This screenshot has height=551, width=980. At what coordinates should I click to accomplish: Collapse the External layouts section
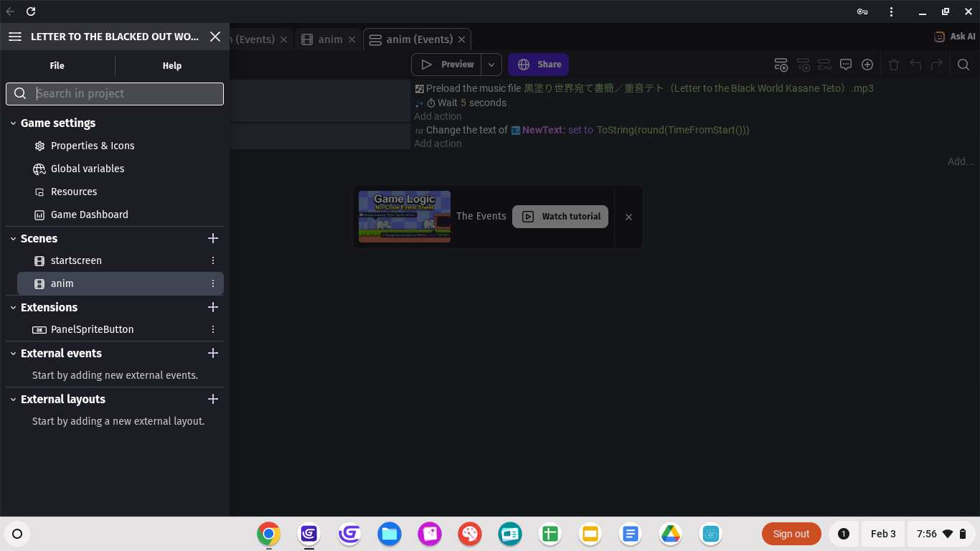(x=13, y=399)
